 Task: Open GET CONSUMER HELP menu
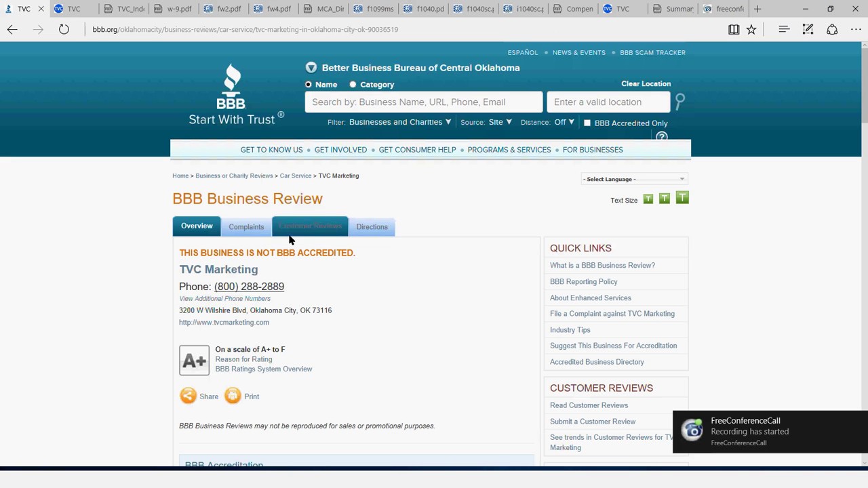(417, 150)
